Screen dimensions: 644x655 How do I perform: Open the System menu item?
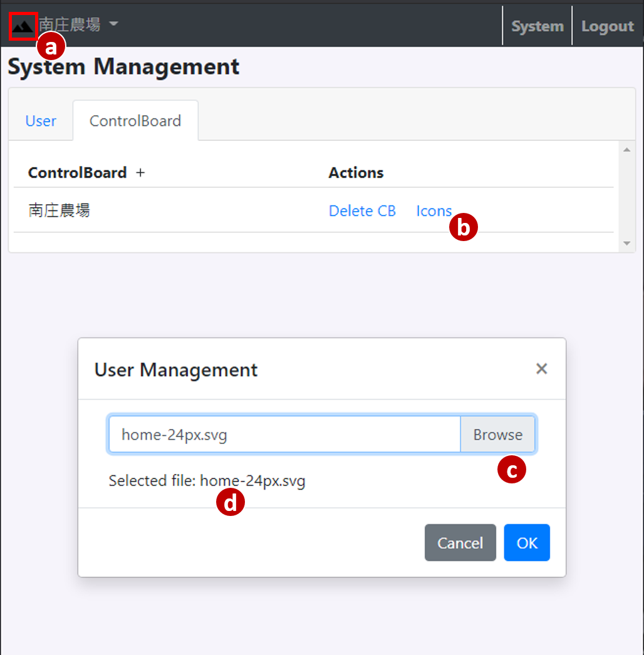(x=538, y=26)
